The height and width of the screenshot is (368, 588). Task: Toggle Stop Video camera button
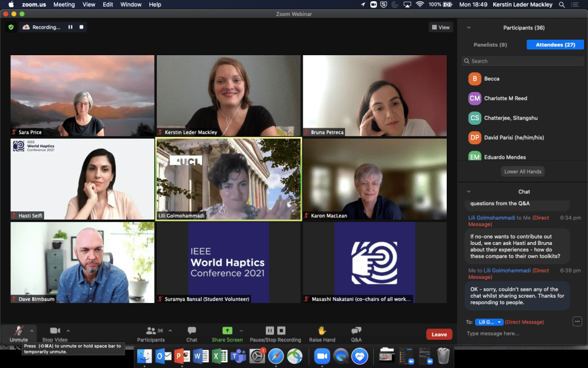(55, 331)
